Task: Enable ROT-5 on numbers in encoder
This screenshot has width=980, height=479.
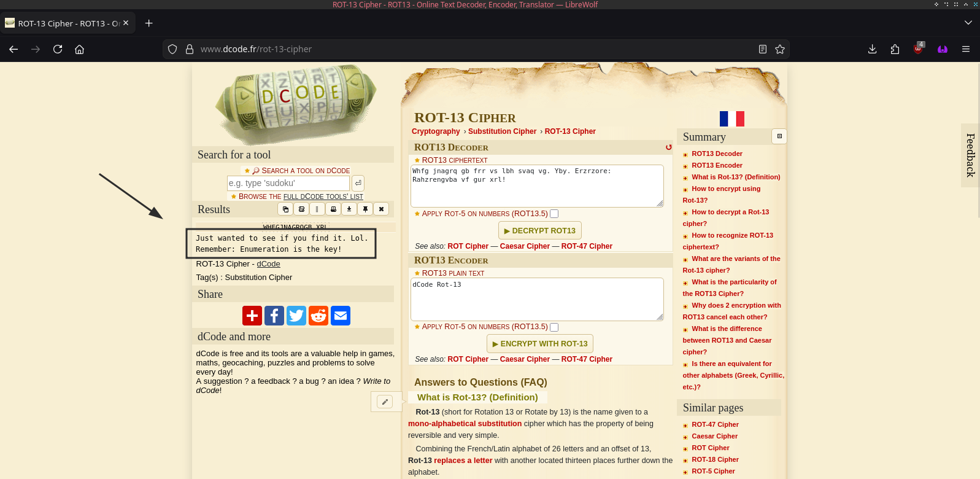Action: [554, 327]
